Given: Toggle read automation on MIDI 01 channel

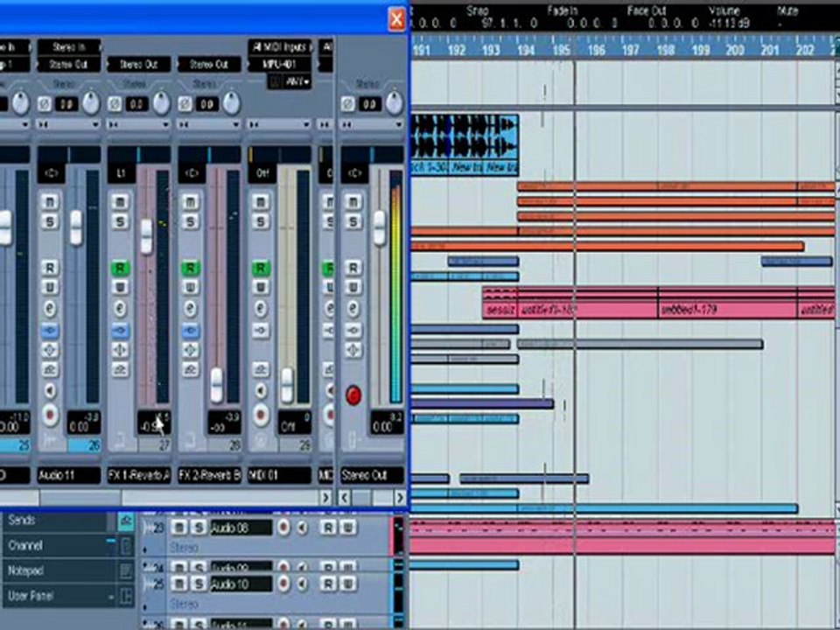Looking at the screenshot, I should coord(261,268).
